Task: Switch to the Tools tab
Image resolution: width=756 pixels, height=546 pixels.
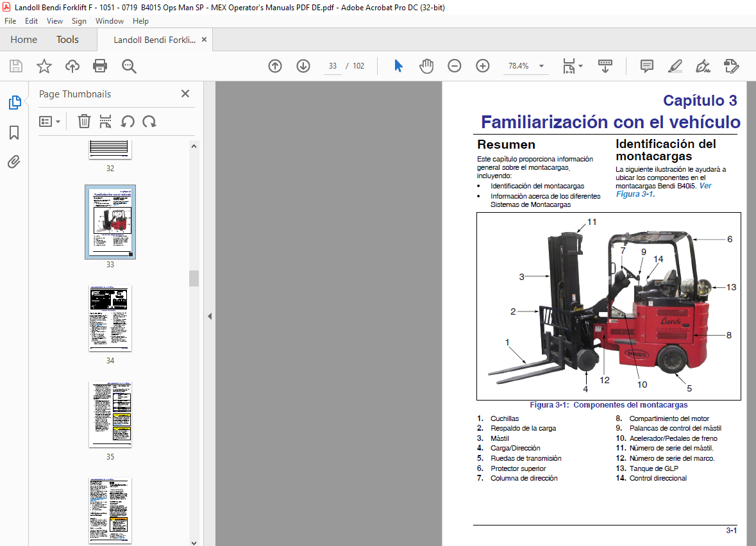Action: [x=67, y=40]
